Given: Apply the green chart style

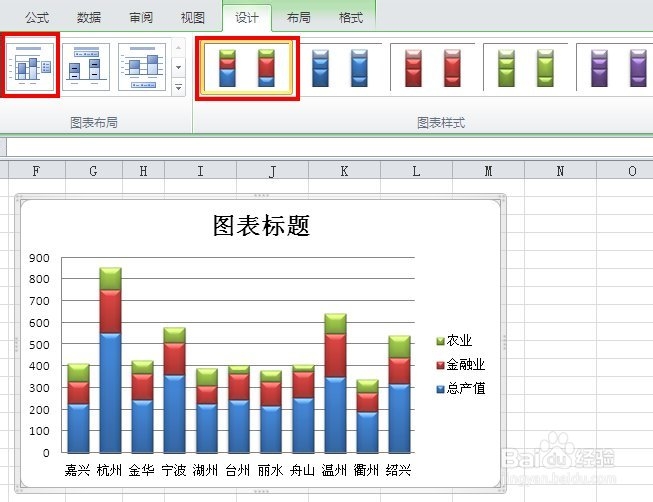Looking at the screenshot, I should tap(526, 68).
